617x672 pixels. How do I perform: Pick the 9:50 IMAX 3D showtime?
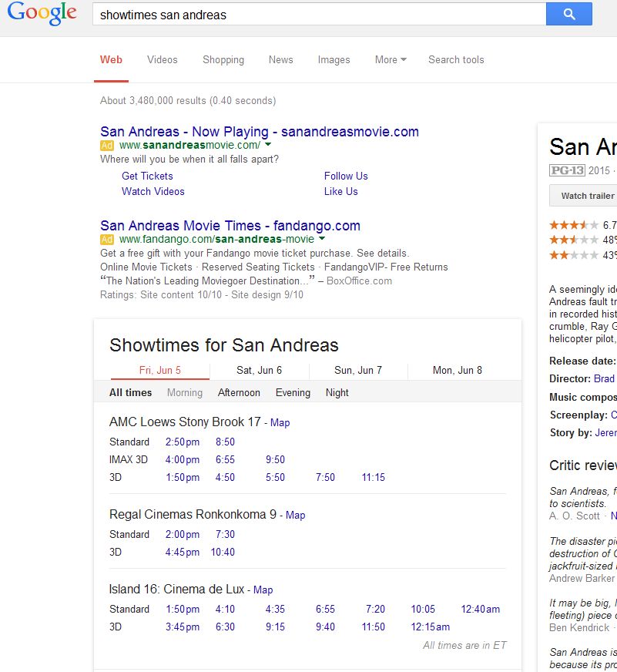pyautogui.click(x=275, y=460)
